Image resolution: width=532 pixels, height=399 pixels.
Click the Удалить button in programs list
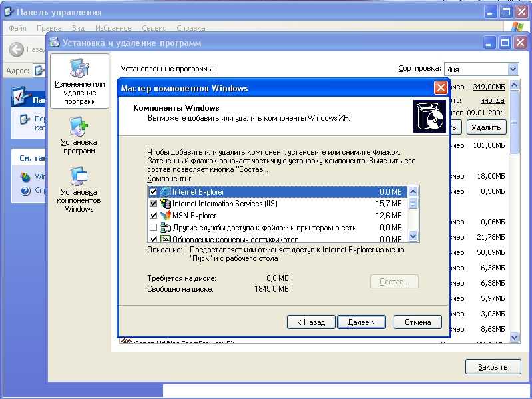486,127
